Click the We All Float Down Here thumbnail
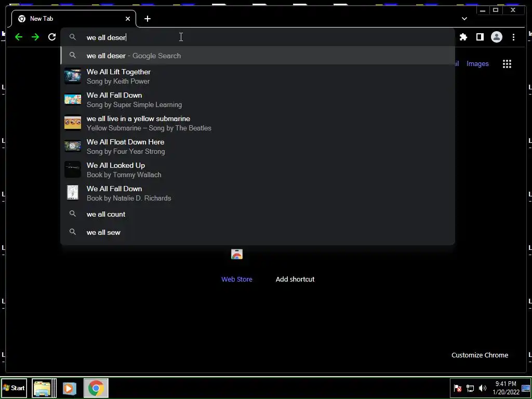The image size is (532, 399). coord(73,146)
